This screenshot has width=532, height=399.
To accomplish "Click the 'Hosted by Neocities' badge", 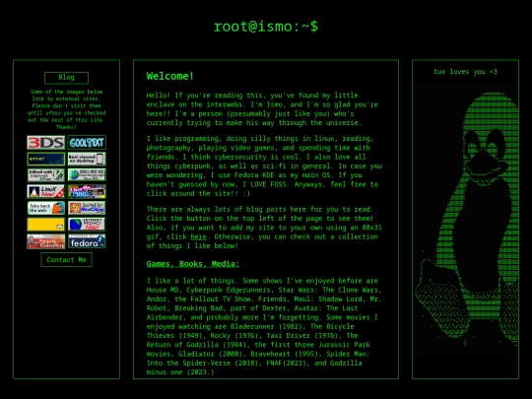I will [87, 208].
